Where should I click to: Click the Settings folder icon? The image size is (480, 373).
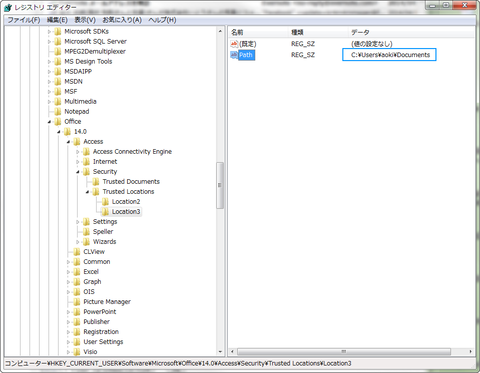pos(86,222)
